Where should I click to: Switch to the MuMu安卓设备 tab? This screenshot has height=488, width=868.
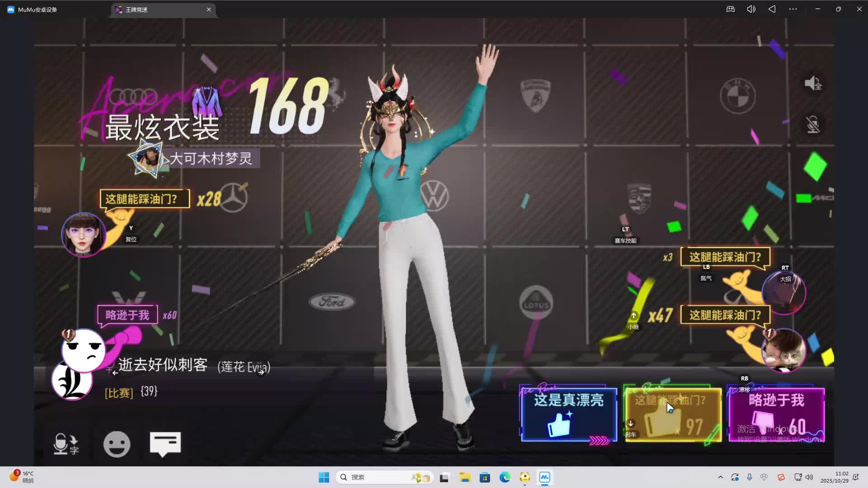37,9
